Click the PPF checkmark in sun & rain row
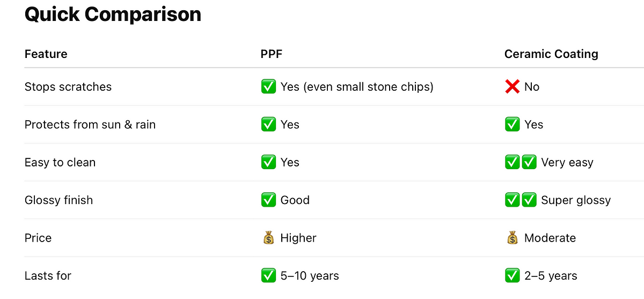The height and width of the screenshot is (299, 644). (x=268, y=125)
